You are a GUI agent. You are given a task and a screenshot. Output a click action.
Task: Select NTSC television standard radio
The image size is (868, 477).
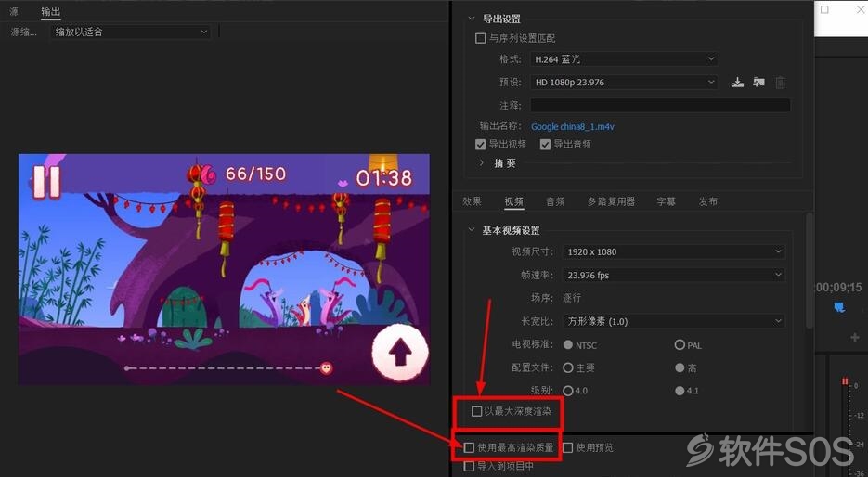[568, 344]
